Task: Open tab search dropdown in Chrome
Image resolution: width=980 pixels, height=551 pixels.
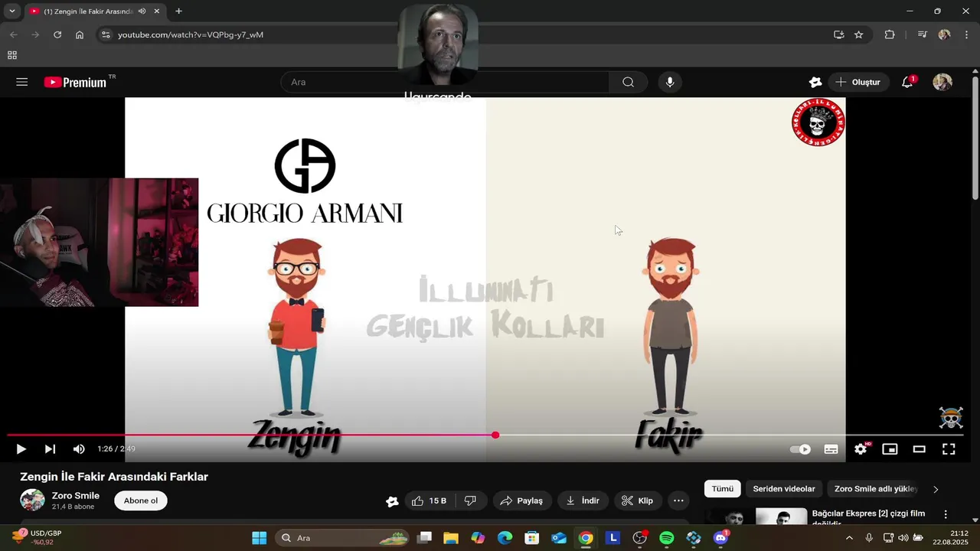Action: [x=11, y=11]
